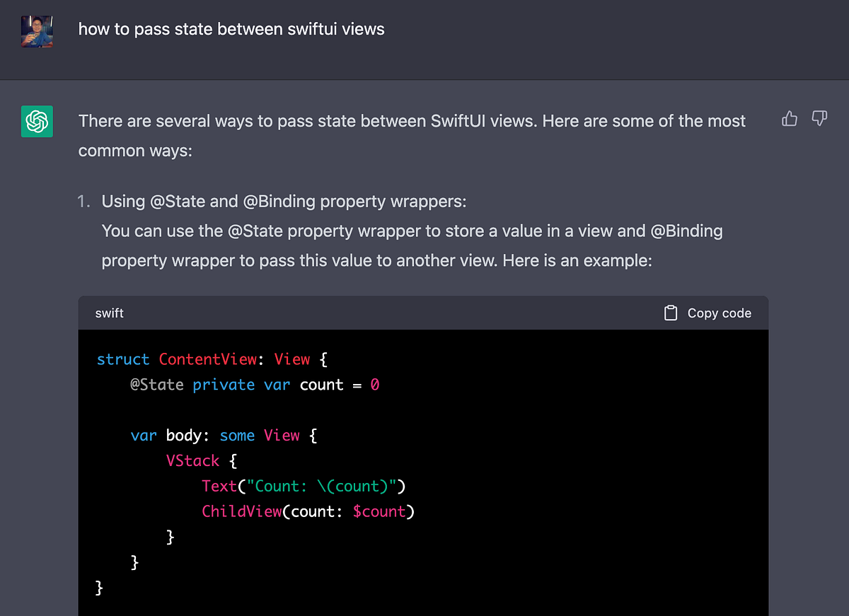The width and height of the screenshot is (849, 616).
Task: Select the green OpenAI icon beside the answer
Action: pyautogui.click(x=36, y=121)
